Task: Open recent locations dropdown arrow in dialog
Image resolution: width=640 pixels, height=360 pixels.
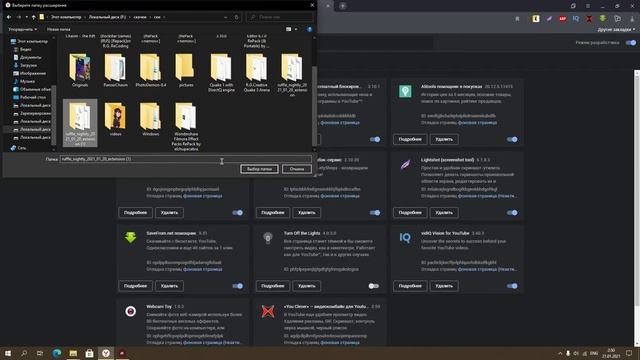Action: 27,17
